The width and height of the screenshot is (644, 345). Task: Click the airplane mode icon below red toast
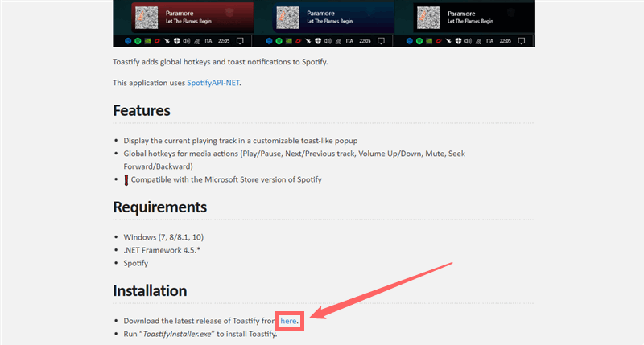click(x=167, y=41)
